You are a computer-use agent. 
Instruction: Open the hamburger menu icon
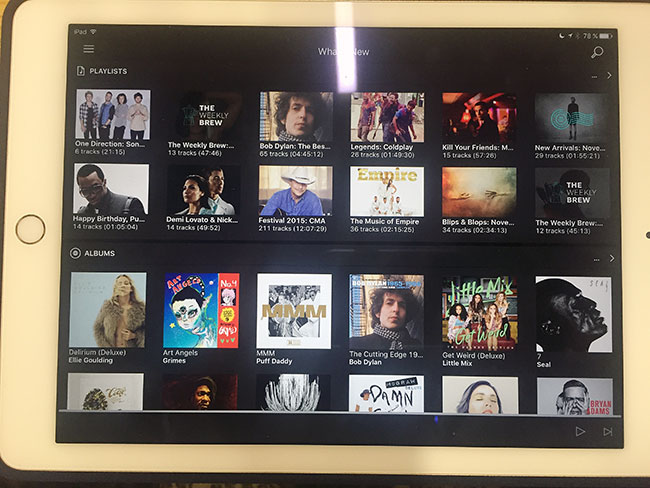tap(89, 49)
